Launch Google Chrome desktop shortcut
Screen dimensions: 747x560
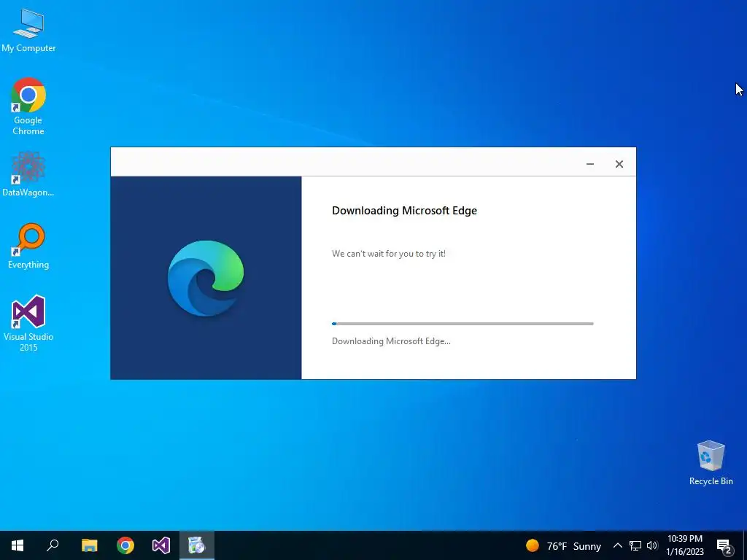[x=28, y=106]
